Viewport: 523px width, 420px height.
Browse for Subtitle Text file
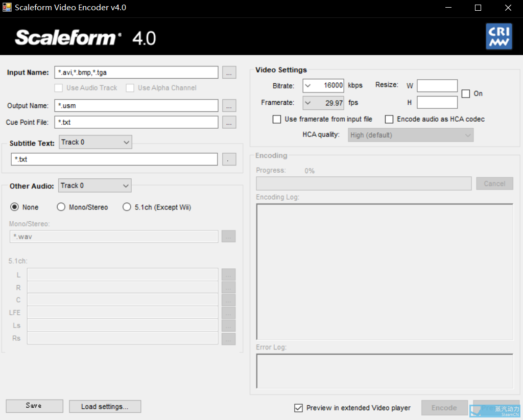(x=229, y=159)
